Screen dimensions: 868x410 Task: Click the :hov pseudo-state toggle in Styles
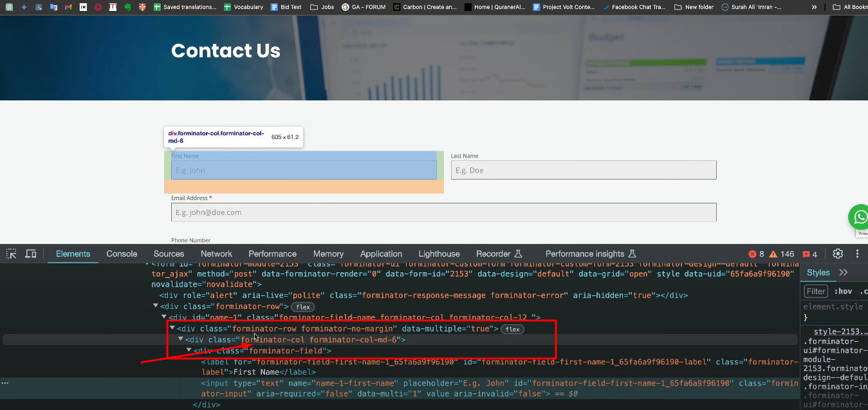(844, 291)
